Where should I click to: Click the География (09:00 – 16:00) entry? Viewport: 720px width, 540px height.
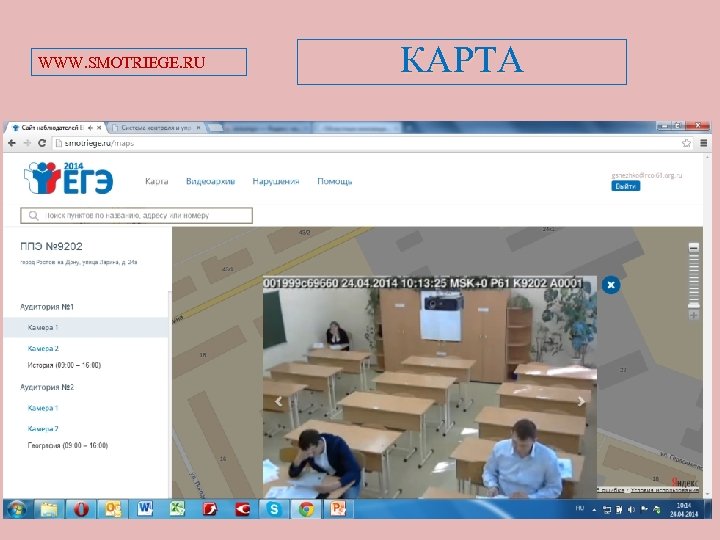[x=68, y=445]
